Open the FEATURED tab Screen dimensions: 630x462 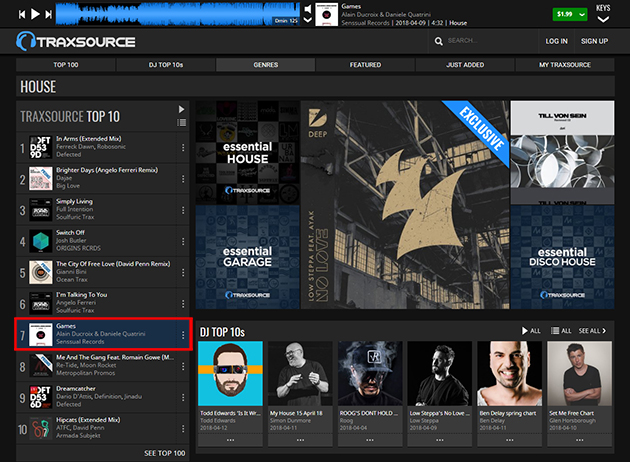click(x=365, y=65)
